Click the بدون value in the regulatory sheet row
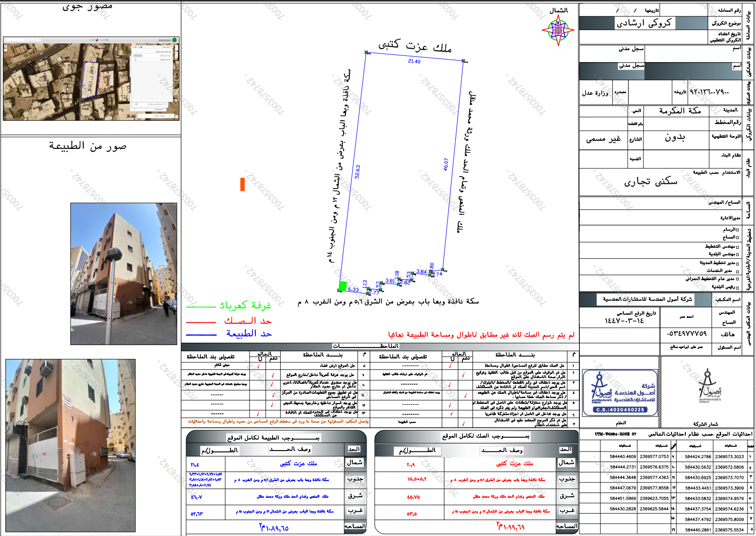 tap(675, 137)
